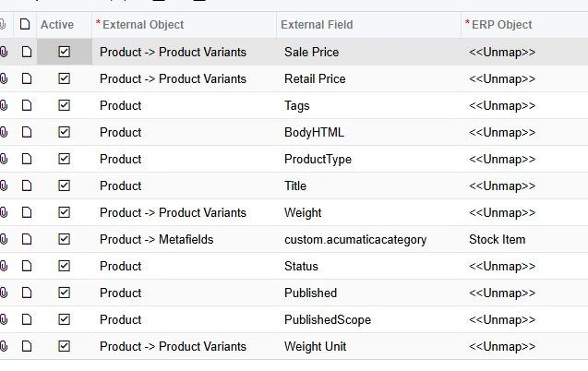Click the note icon for Weight Unit row

(x=26, y=347)
